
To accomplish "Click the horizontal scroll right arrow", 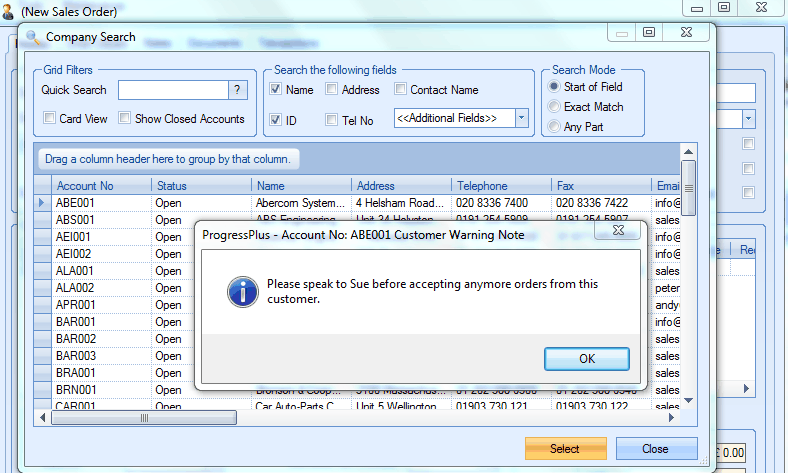I will click(x=671, y=418).
